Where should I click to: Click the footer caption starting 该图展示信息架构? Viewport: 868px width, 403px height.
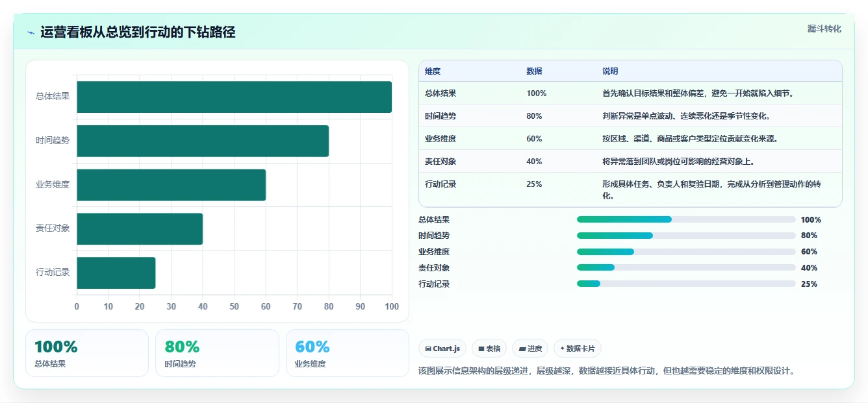pyautogui.click(x=607, y=371)
